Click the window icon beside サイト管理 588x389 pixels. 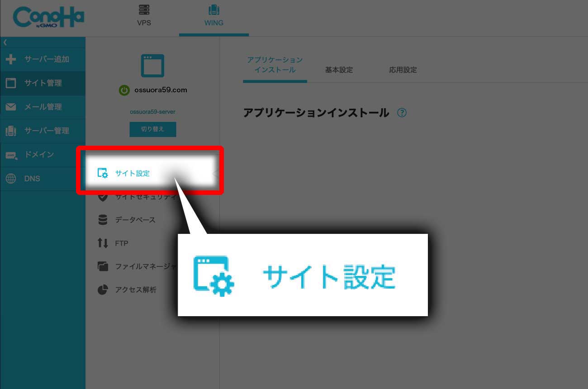point(11,83)
